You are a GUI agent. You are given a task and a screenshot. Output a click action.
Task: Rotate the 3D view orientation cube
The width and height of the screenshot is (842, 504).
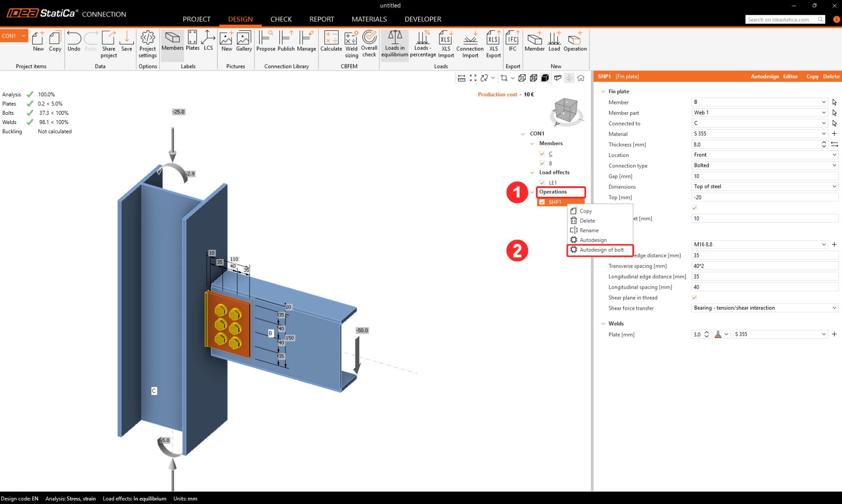(565, 110)
